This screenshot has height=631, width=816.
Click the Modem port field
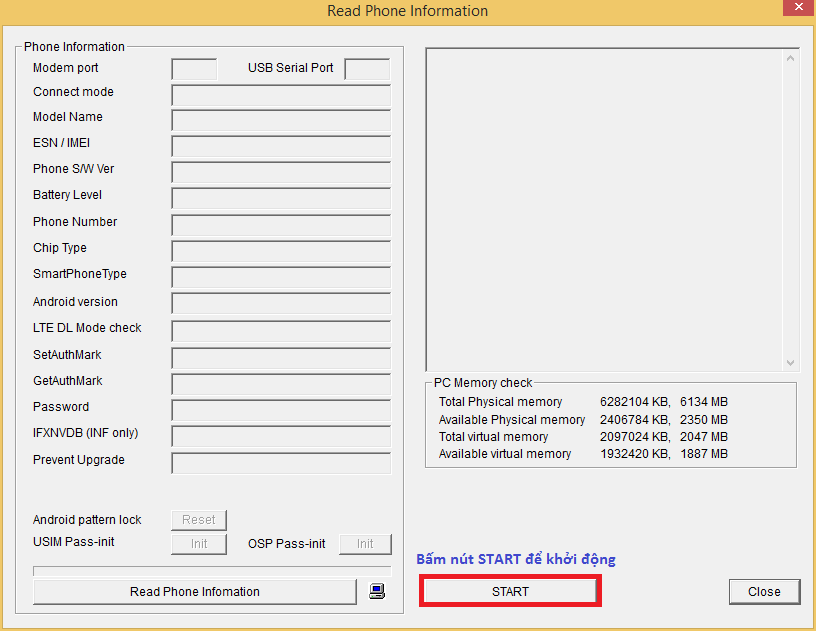(x=194, y=69)
